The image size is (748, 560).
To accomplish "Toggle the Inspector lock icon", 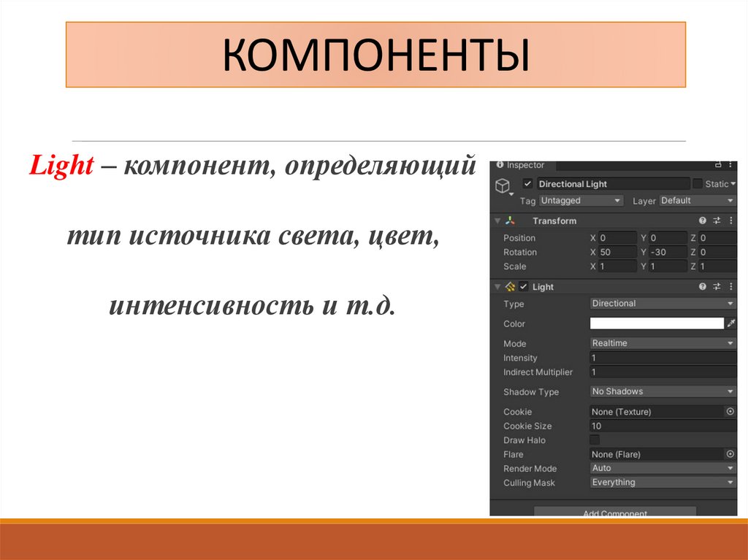I will 718,164.
